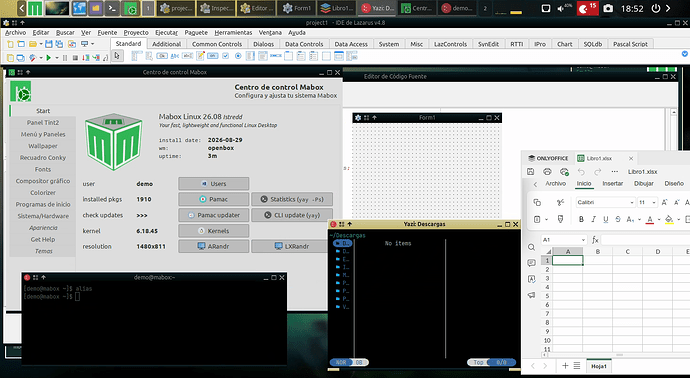The width and height of the screenshot is (690, 378).
Task: Open the Comments icon in ONLYOFFICE left sidebar
Action: tap(532, 263)
